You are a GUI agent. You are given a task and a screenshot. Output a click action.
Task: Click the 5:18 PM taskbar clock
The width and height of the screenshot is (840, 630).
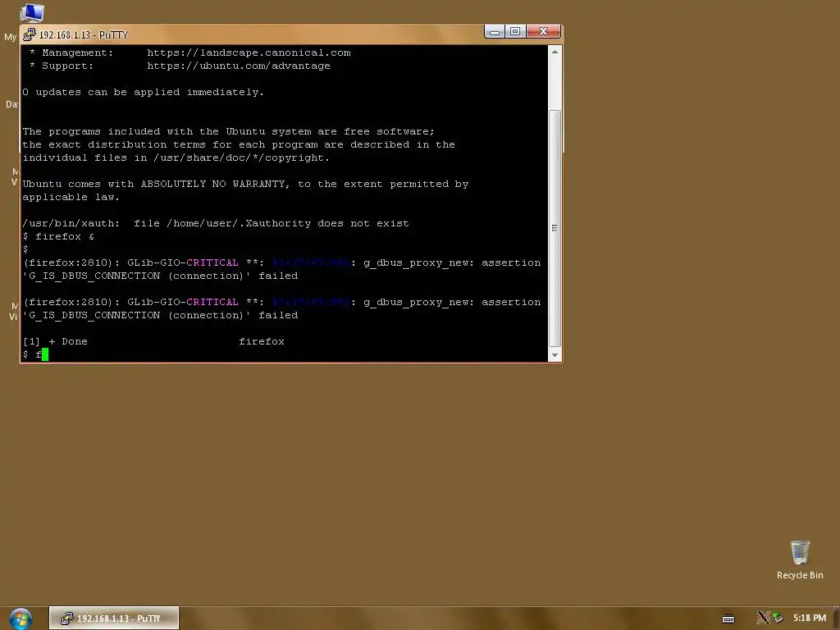[810, 618]
